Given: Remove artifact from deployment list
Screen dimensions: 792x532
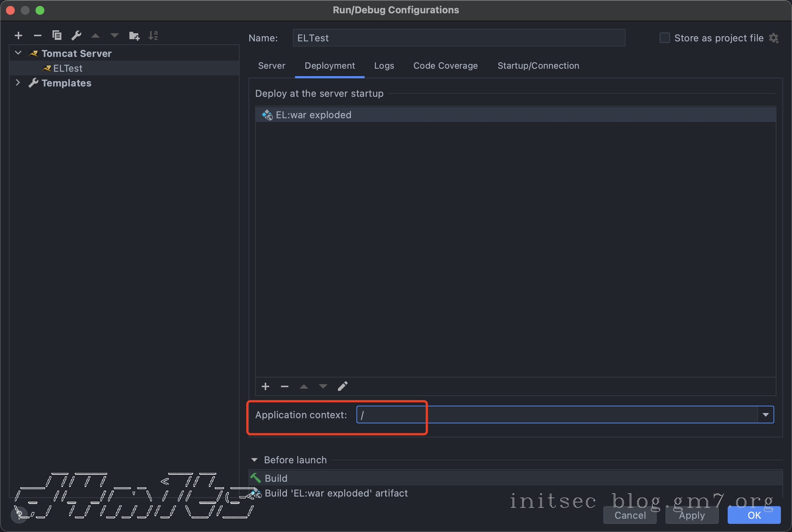Looking at the screenshot, I should click(x=285, y=386).
